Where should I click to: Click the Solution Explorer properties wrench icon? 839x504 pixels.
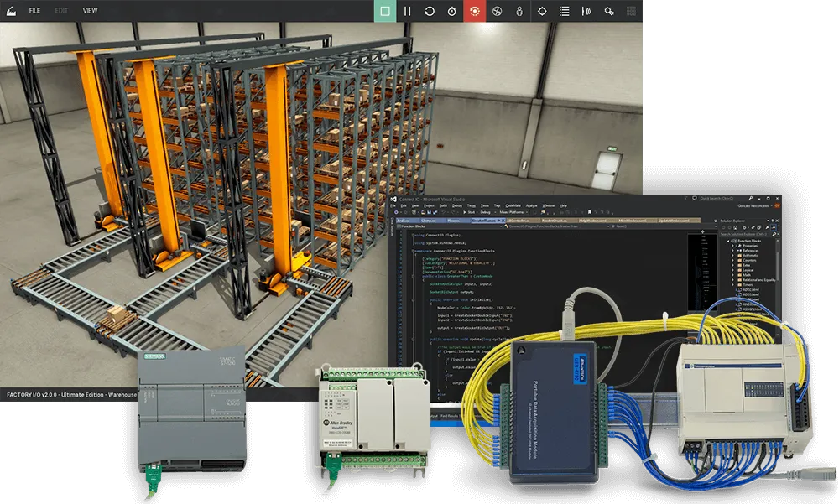click(x=767, y=227)
